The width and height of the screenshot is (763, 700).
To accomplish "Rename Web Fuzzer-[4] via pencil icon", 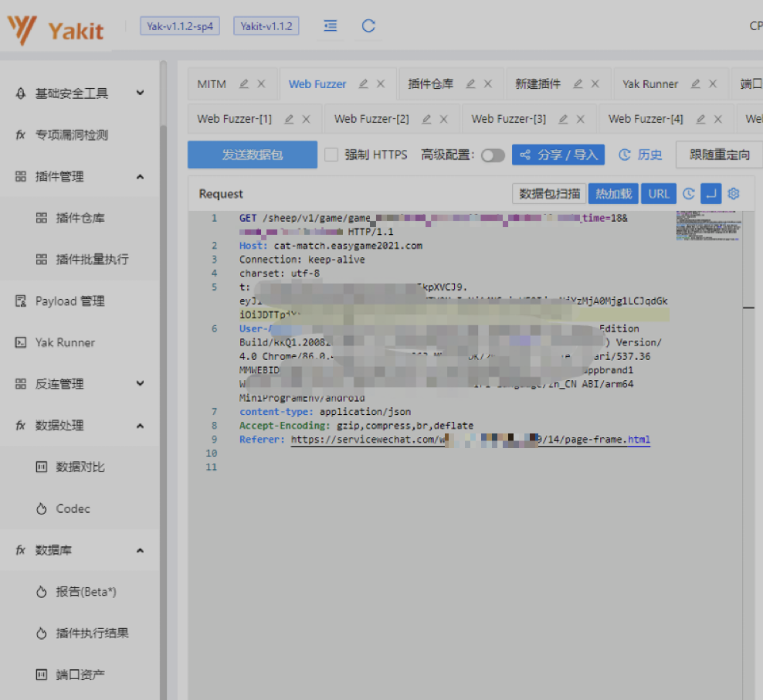I will (700, 119).
